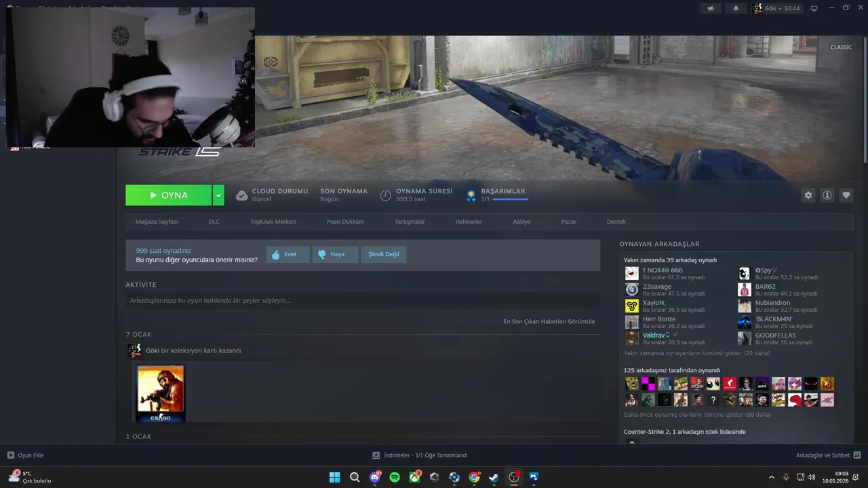Expand the arrow next to OYNA

point(218,195)
